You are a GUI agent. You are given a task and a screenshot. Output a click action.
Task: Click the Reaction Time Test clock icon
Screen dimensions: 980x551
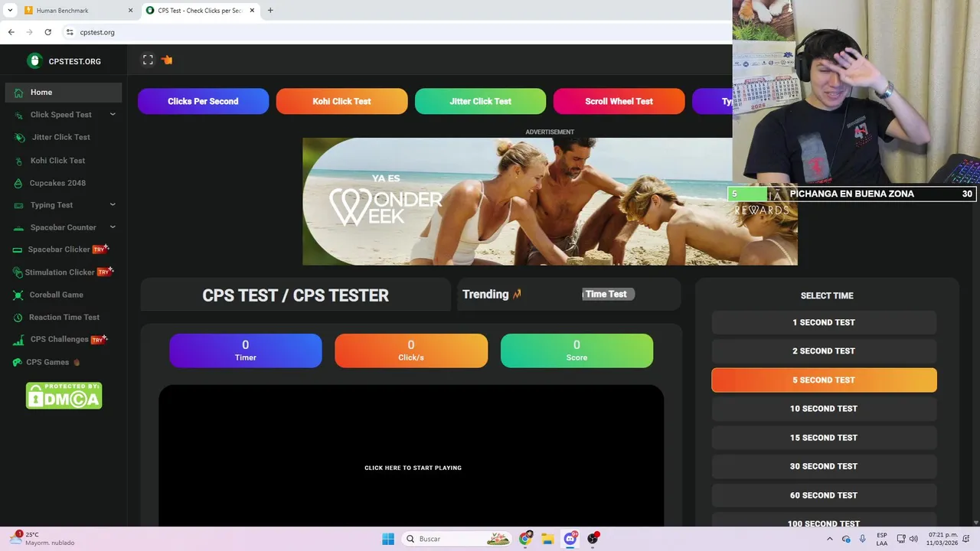pyautogui.click(x=18, y=318)
